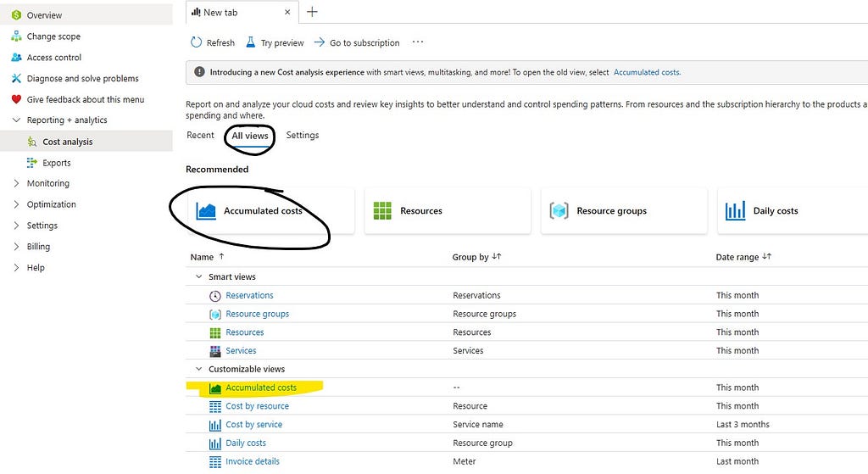The height and width of the screenshot is (474, 868).
Task: Open the Invoice details view link
Action: tap(253, 461)
